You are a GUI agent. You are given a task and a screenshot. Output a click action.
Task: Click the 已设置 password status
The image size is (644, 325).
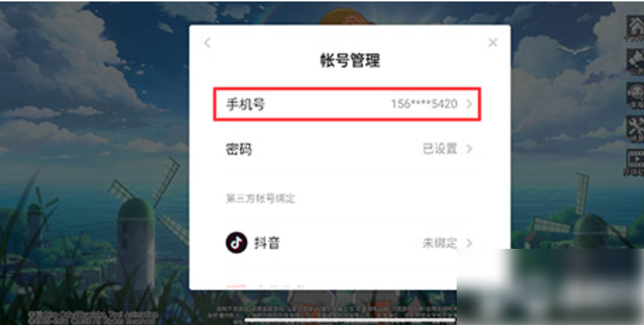[x=440, y=149]
